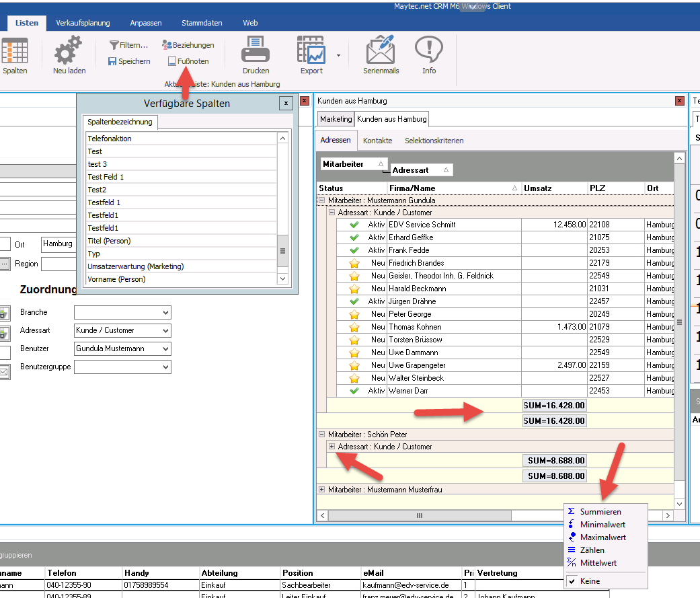The height and width of the screenshot is (598, 700).
Task: Click the Info speech bubble icon
Action: point(428,50)
